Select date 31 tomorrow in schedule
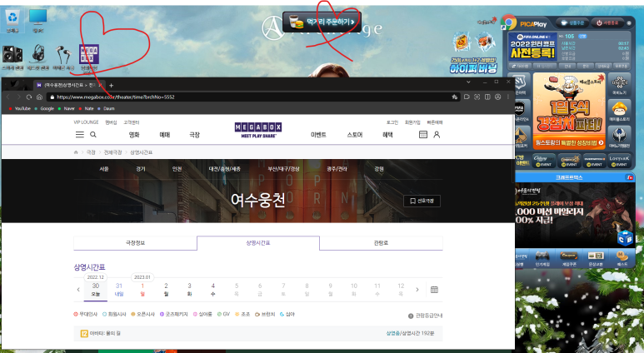The width and height of the screenshot is (644, 353). (118, 290)
